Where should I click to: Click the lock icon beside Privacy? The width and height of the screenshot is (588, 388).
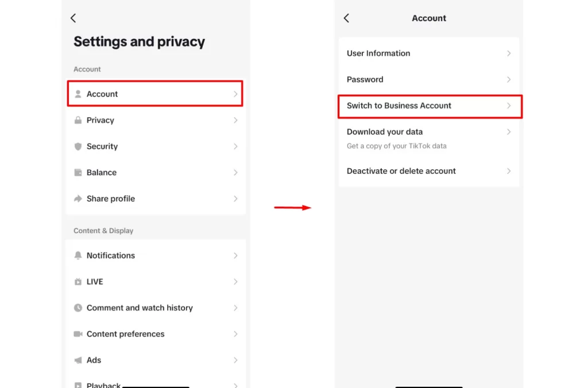click(x=78, y=121)
